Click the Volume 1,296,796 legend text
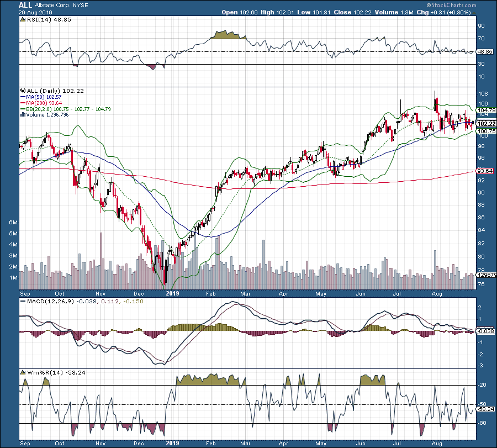 (x=47, y=115)
